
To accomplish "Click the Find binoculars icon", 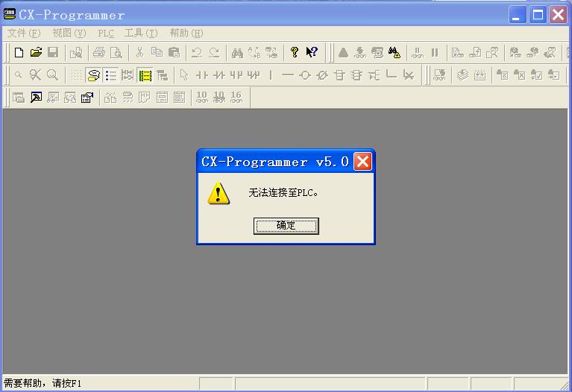I will (x=237, y=52).
